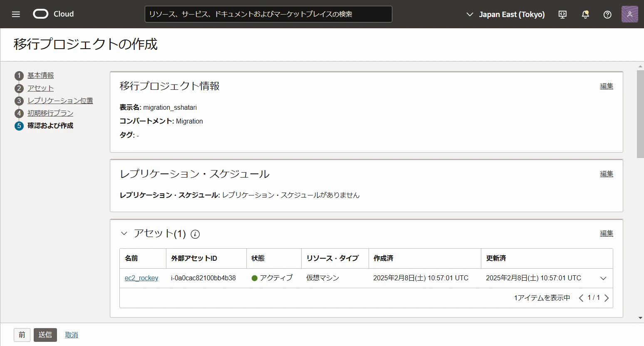The image size is (644, 346).
Task: Click the 送信 submit button
Action: click(x=45, y=335)
